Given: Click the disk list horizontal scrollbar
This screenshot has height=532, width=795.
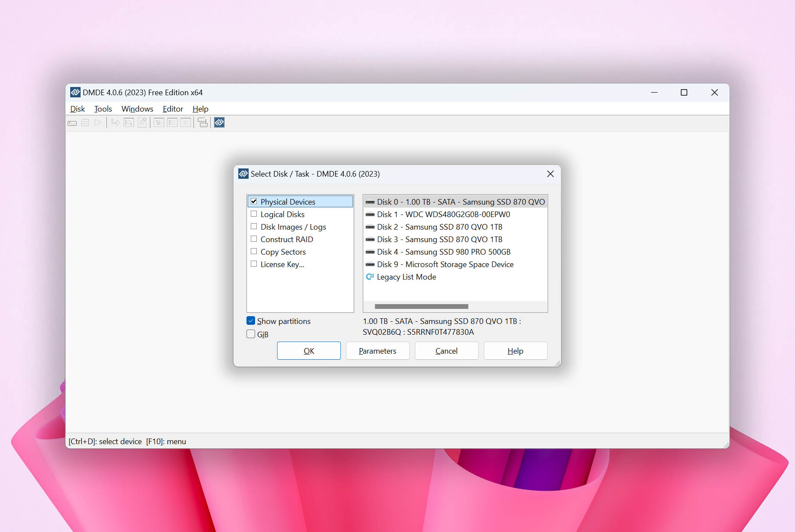Looking at the screenshot, I should (x=421, y=306).
